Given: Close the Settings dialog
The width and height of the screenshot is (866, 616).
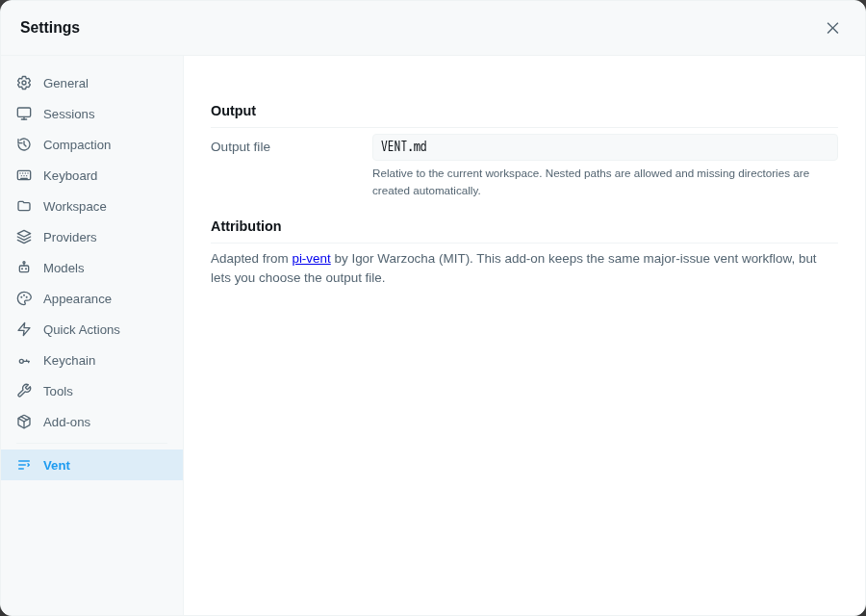Looking at the screenshot, I should (832, 28).
